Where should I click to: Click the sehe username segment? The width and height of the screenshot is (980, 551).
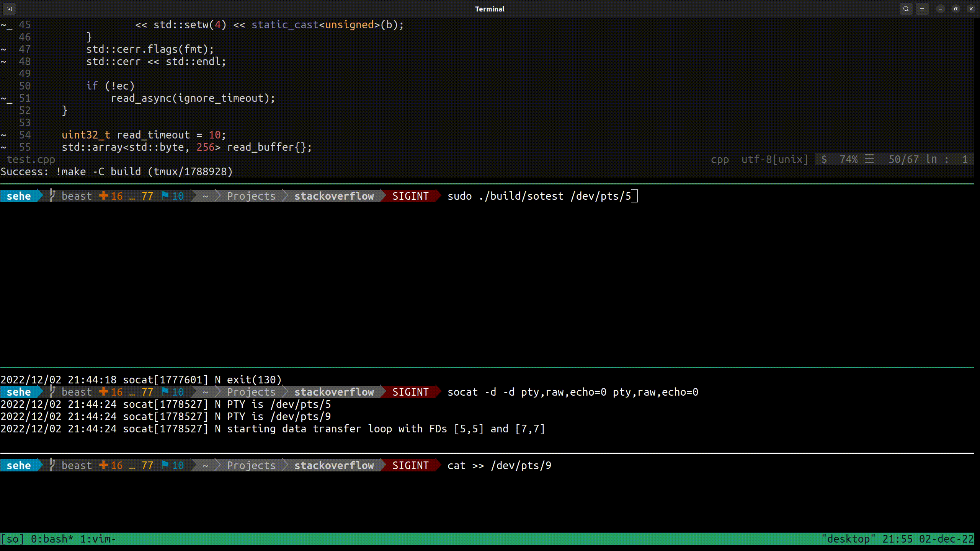point(18,196)
